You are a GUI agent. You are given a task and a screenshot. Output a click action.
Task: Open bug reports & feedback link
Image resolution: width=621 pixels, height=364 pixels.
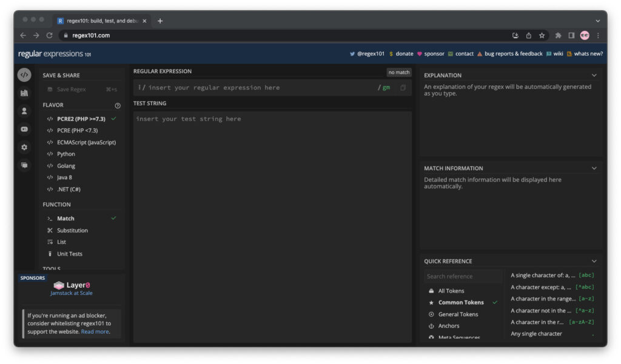click(509, 54)
